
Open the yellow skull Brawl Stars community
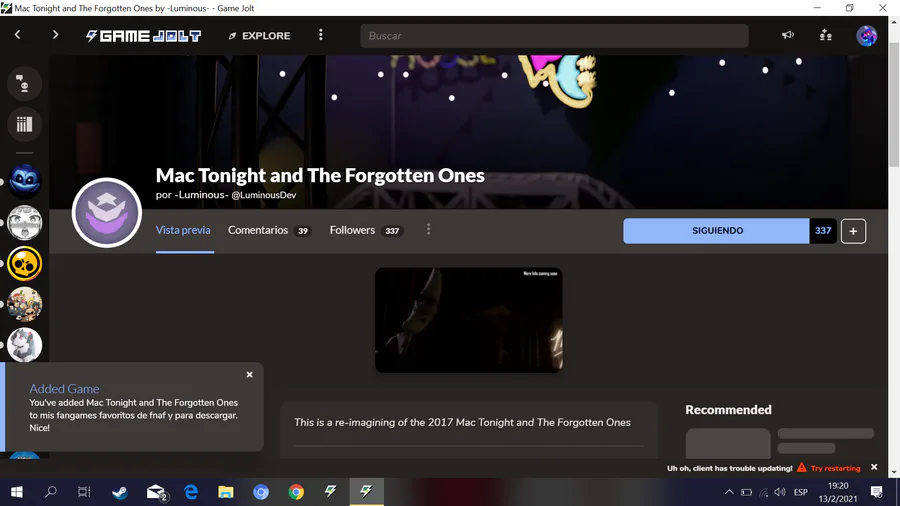click(x=24, y=263)
